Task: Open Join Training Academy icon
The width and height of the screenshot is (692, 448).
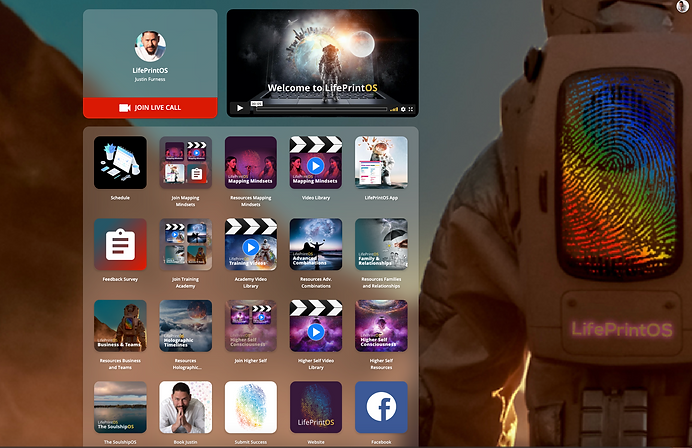Action: pyautogui.click(x=185, y=244)
